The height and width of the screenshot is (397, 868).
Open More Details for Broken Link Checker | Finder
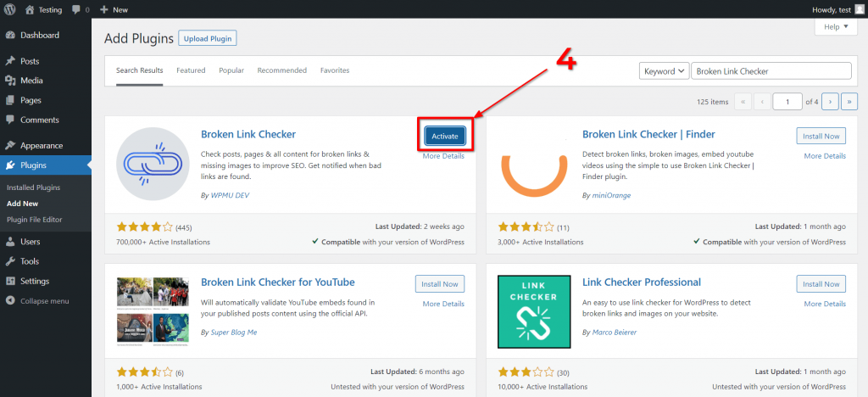pyautogui.click(x=825, y=156)
